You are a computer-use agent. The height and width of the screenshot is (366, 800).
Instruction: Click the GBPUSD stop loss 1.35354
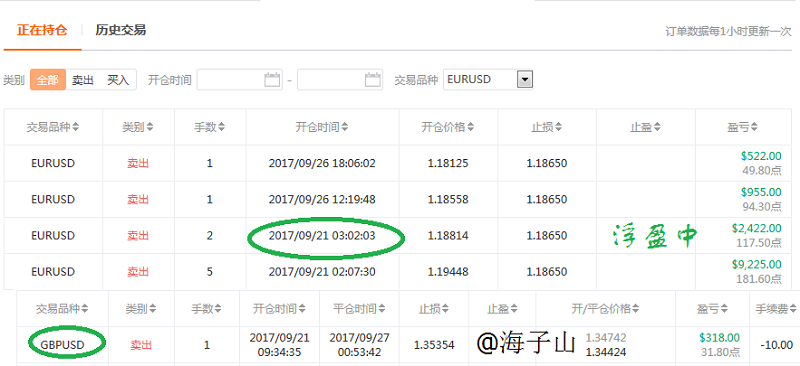pyautogui.click(x=434, y=345)
